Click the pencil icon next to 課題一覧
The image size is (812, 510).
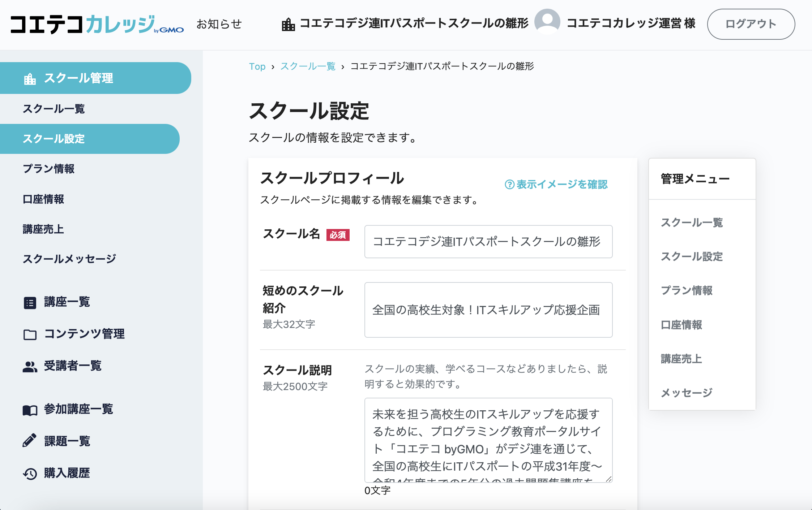click(30, 440)
